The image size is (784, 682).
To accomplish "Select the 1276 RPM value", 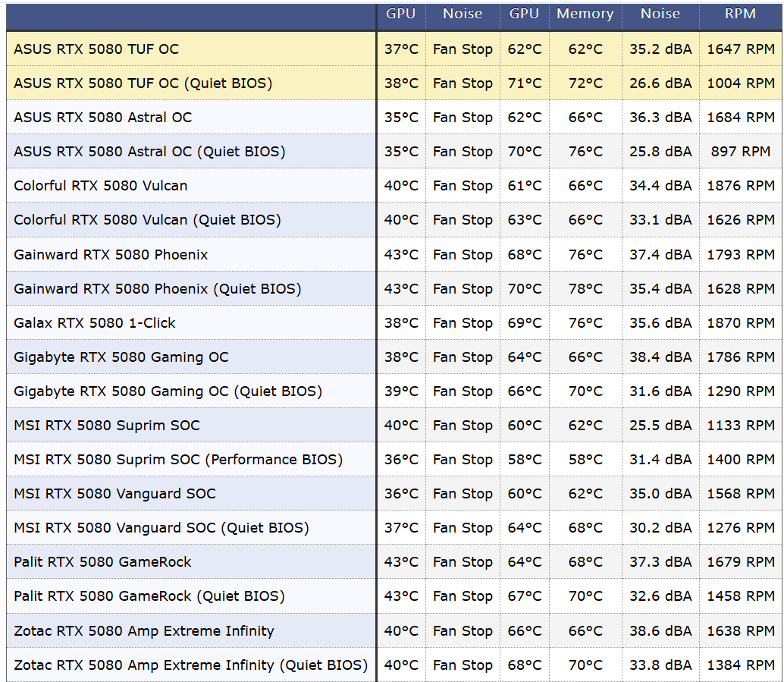I will tap(741, 528).
